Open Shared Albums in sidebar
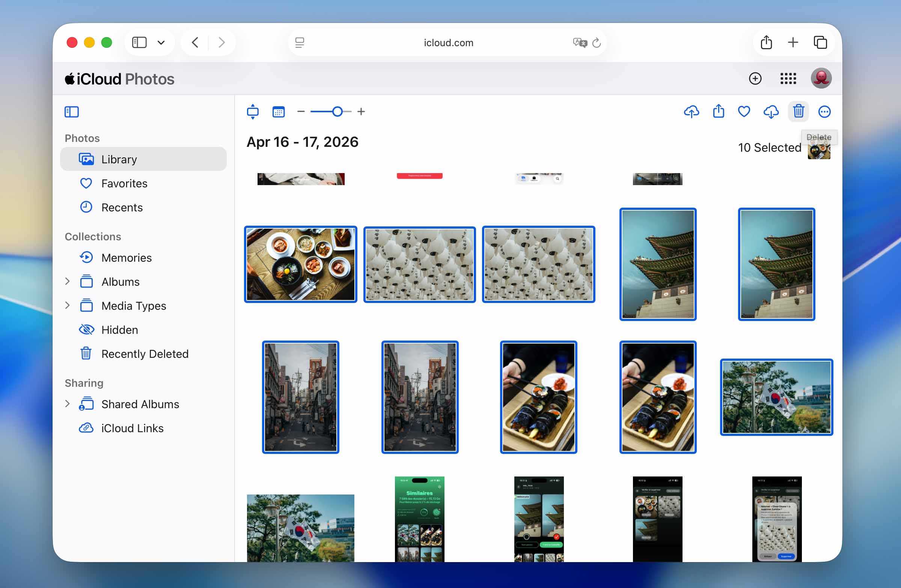The width and height of the screenshot is (901, 588). point(143,404)
